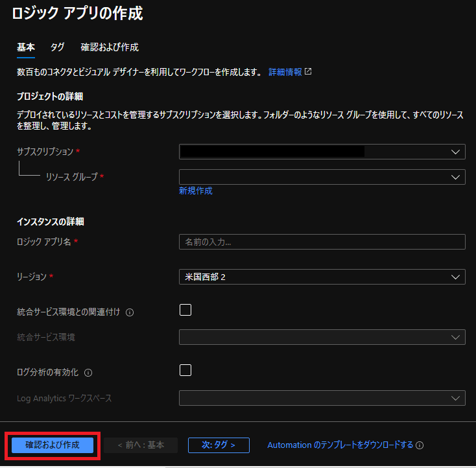
Task: Click 新規作成 link under resource group
Action: tap(196, 191)
